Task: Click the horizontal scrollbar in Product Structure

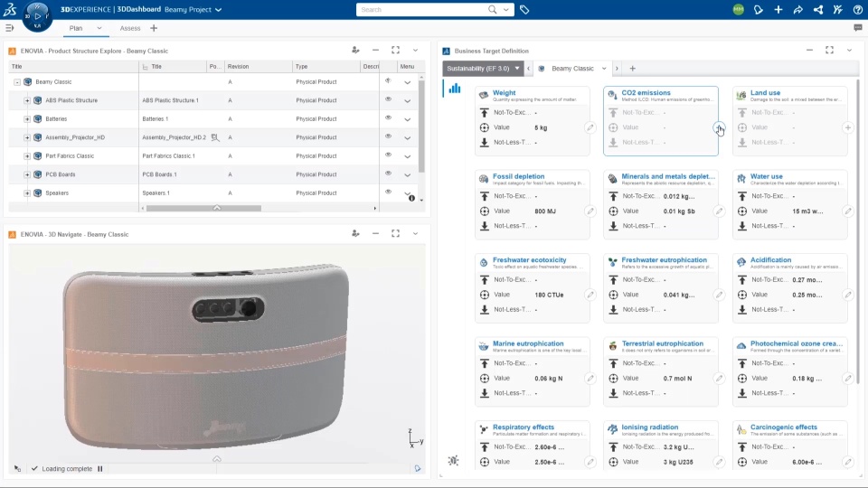Action: coord(203,208)
